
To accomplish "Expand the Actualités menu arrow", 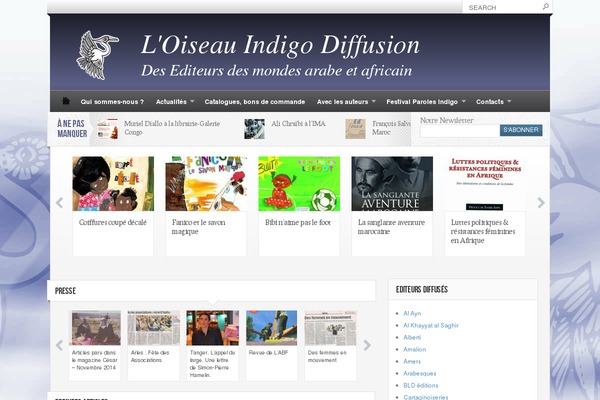I will pos(192,101).
